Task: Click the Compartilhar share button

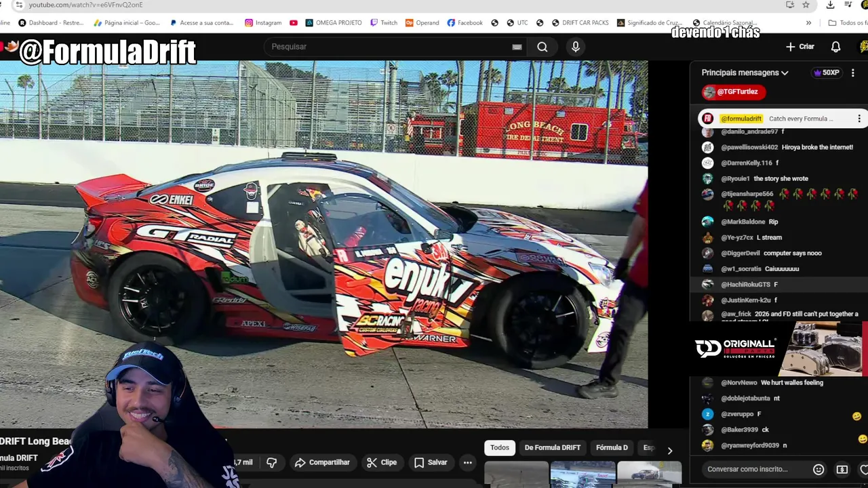Action: point(322,462)
